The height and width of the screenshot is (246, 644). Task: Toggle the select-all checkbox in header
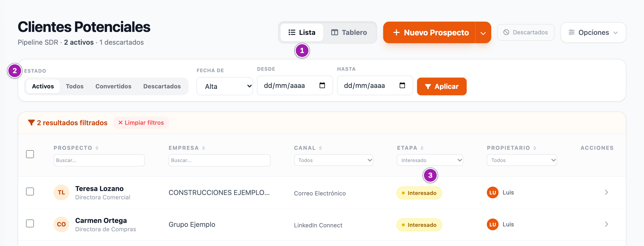tap(30, 154)
